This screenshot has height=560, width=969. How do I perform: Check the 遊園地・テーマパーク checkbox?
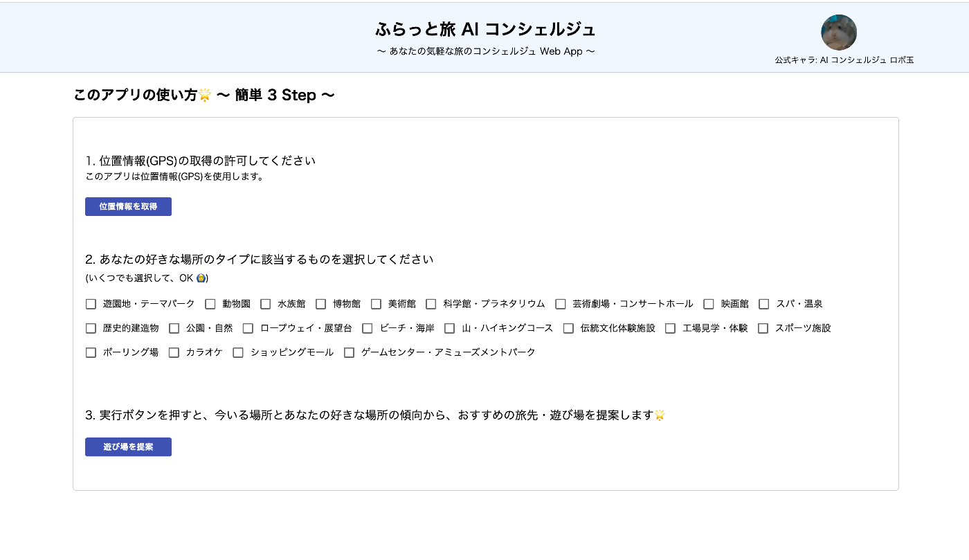coord(91,304)
